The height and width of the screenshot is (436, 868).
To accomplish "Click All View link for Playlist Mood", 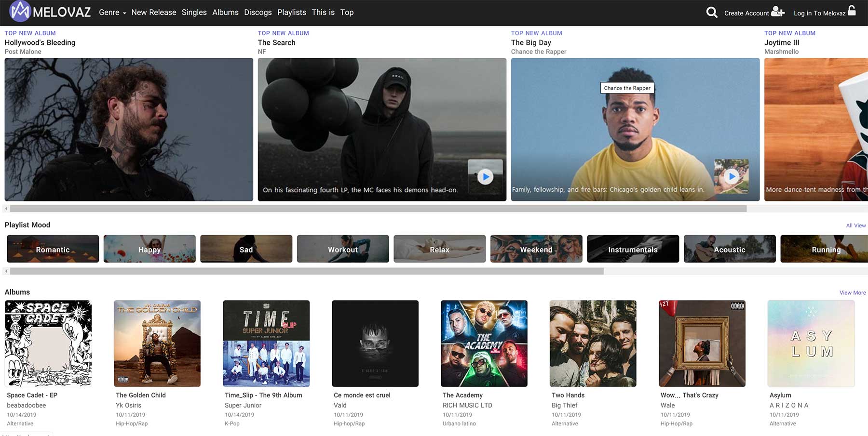I will (x=855, y=225).
